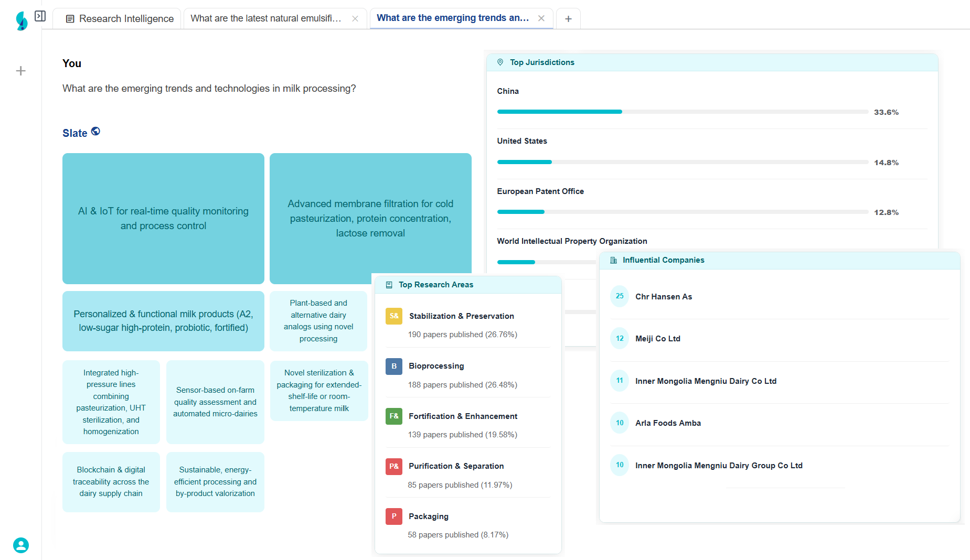Open Chr Hansen As company entry
This screenshot has height=560, width=970.
click(663, 297)
